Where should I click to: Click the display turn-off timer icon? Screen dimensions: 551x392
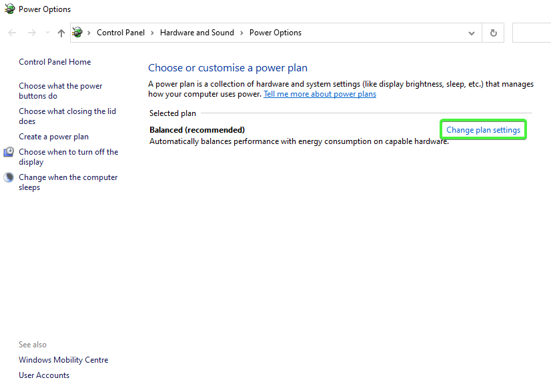[x=8, y=152]
